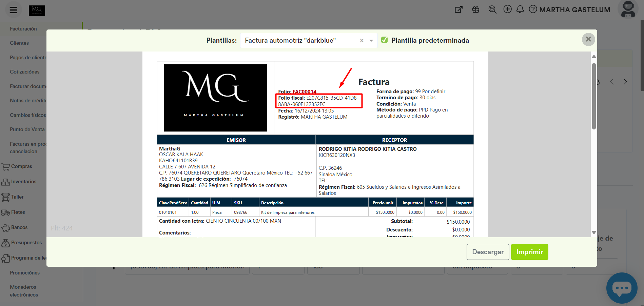Screen dimensions: 644x306
Task: Click the help question mark icon
Action: [x=533, y=9]
